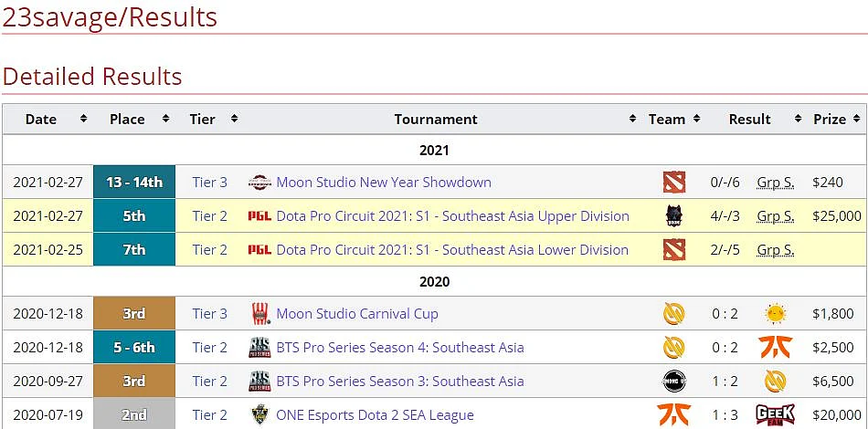The width and height of the screenshot is (868, 429).
Task: Click the sun-face opponent logo in Carnival Cup row
Action: coord(775,313)
